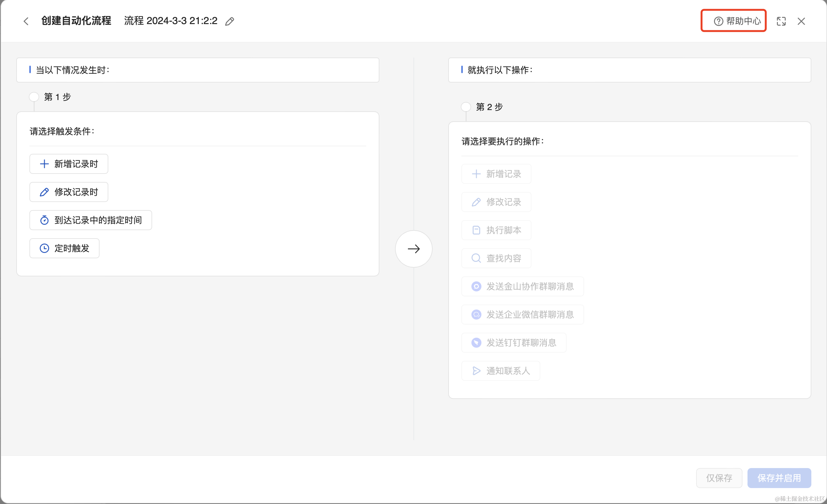Choose 到达记录中的指定时间 trigger
This screenshot has height=504, width=827.
(x=91, y=220)
